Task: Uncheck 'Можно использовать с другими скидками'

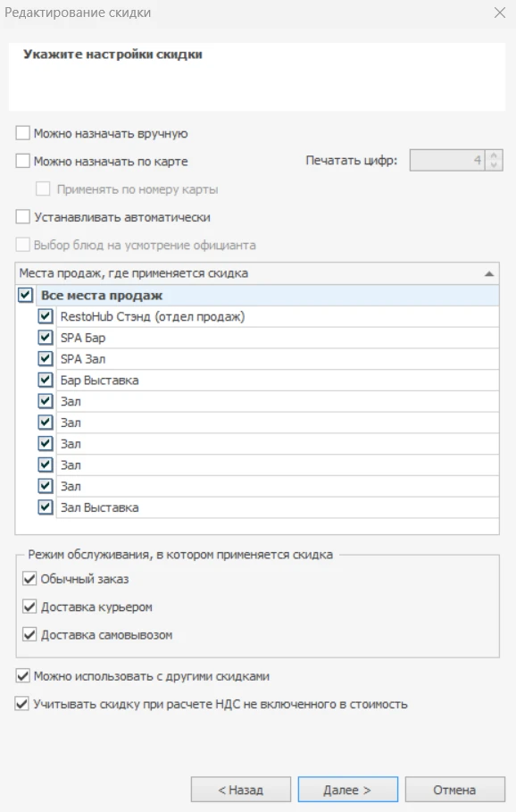Action: [x=22, y=676]
